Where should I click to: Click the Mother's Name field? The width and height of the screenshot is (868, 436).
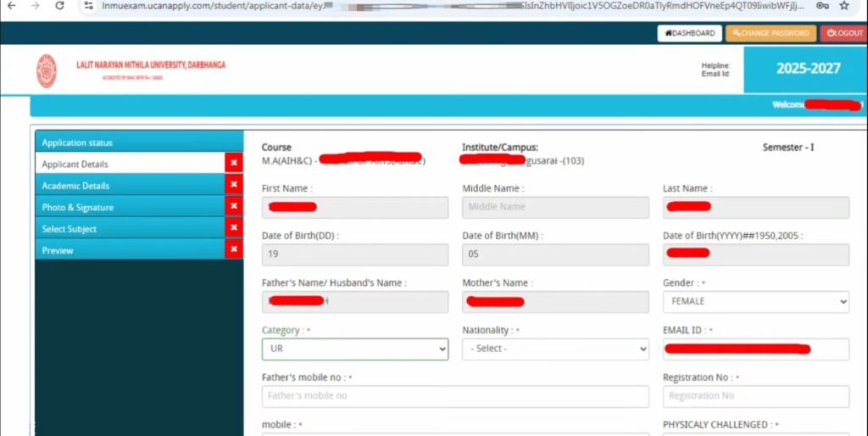[555, 301]
